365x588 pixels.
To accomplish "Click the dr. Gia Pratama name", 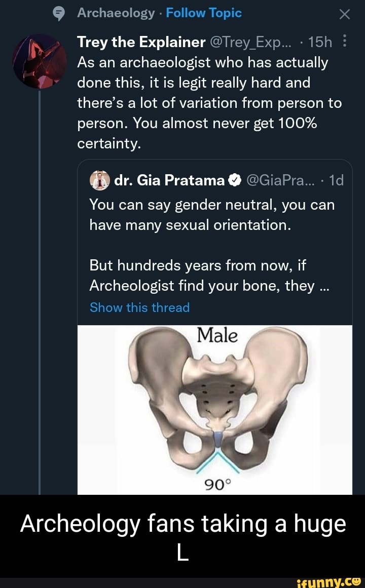I will [169, 180].
